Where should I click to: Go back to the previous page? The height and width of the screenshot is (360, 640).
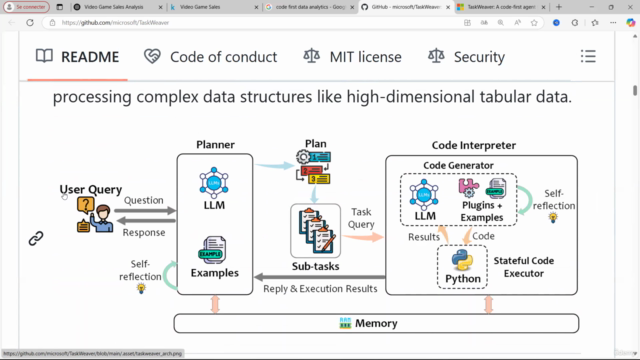click(x=11, y=23)
